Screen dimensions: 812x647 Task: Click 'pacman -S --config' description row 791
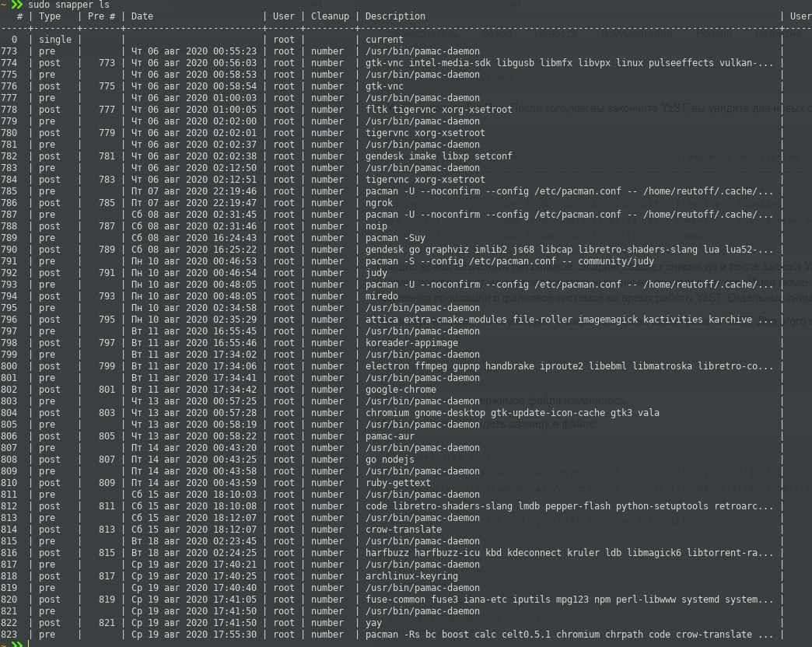(509, 261)
